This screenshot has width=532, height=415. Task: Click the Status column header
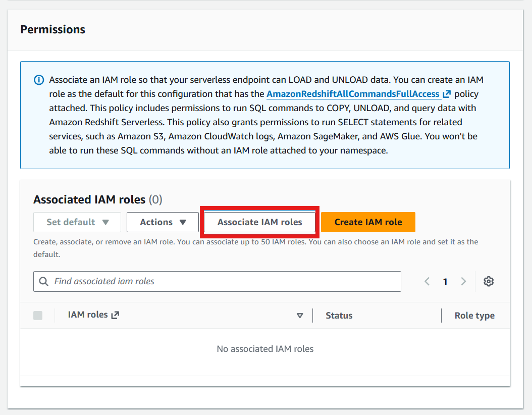(339, 316)
